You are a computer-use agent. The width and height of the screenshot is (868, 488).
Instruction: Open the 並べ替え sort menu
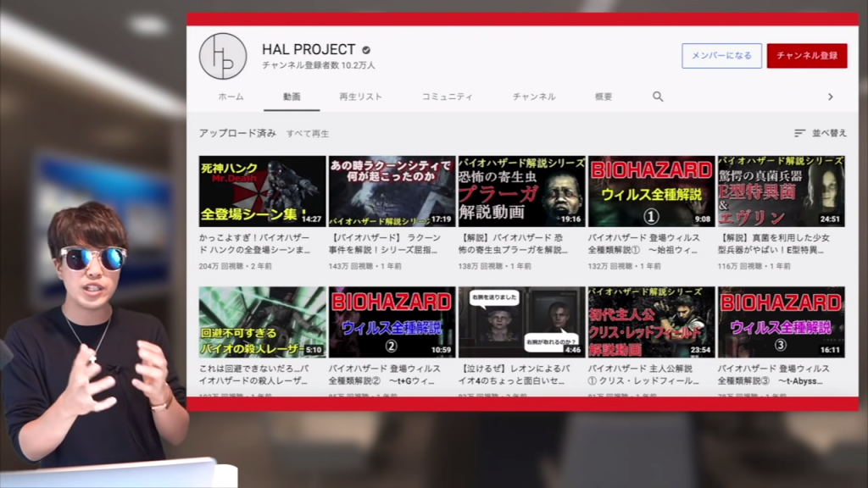click(821, 133)
